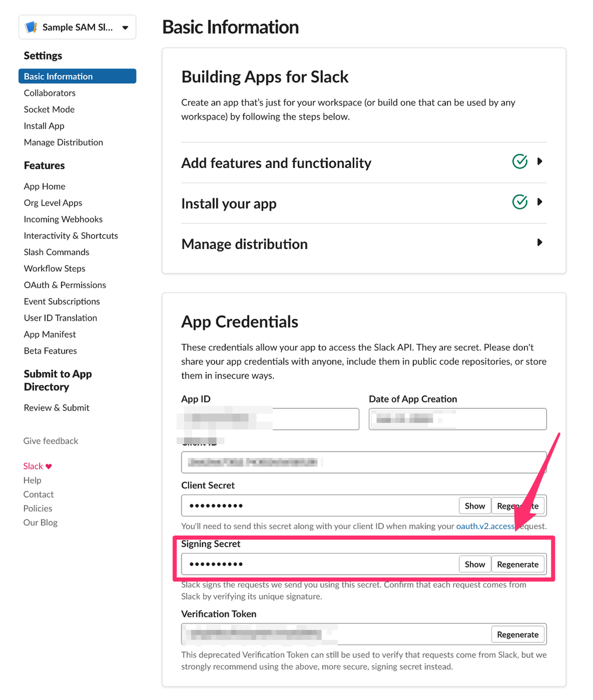593x700 pixels.
Task: Click the Sample SAM app icon
Action: 32,26
